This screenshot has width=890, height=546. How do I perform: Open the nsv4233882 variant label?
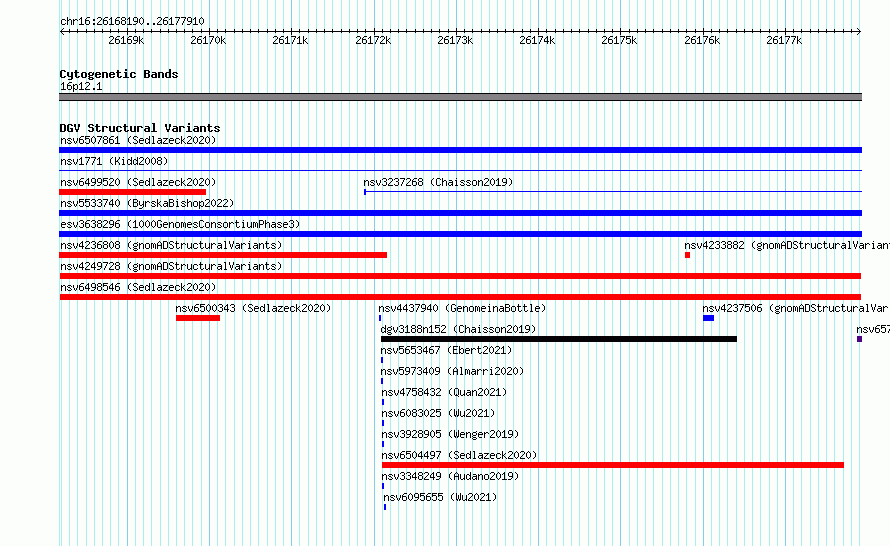click(x=787, y=245)
